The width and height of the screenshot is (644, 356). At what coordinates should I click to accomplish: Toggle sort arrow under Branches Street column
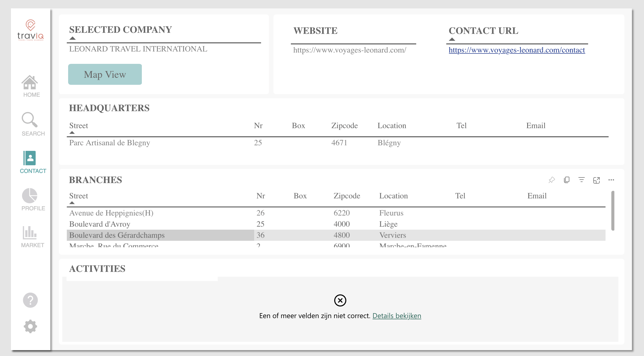(72, 203)
